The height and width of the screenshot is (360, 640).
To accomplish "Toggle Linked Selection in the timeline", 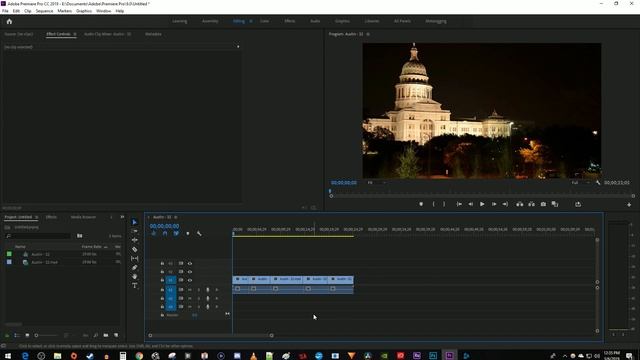I will point(176,233).
